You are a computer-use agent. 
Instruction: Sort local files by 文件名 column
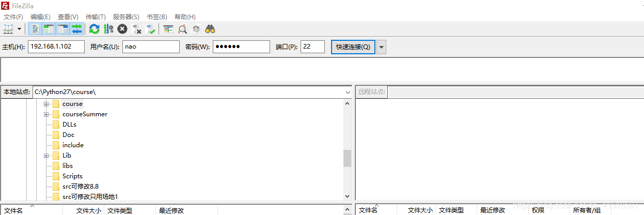click(32, 210)
